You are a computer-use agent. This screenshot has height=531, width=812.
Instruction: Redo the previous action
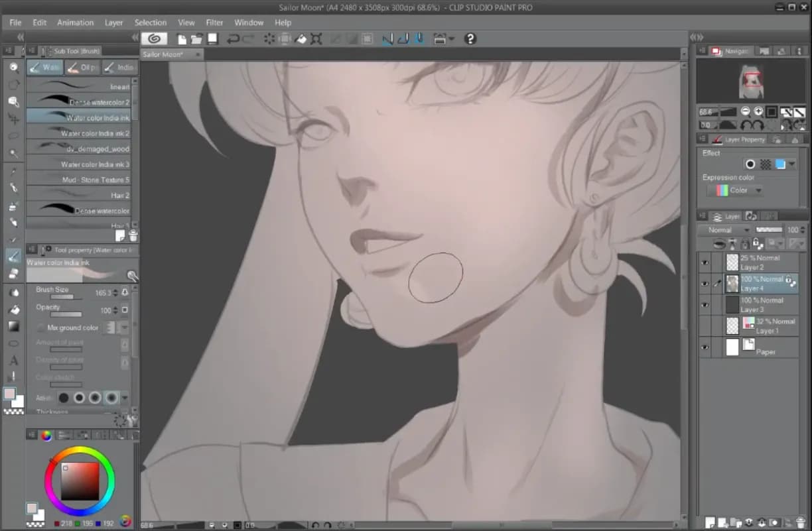249,39
